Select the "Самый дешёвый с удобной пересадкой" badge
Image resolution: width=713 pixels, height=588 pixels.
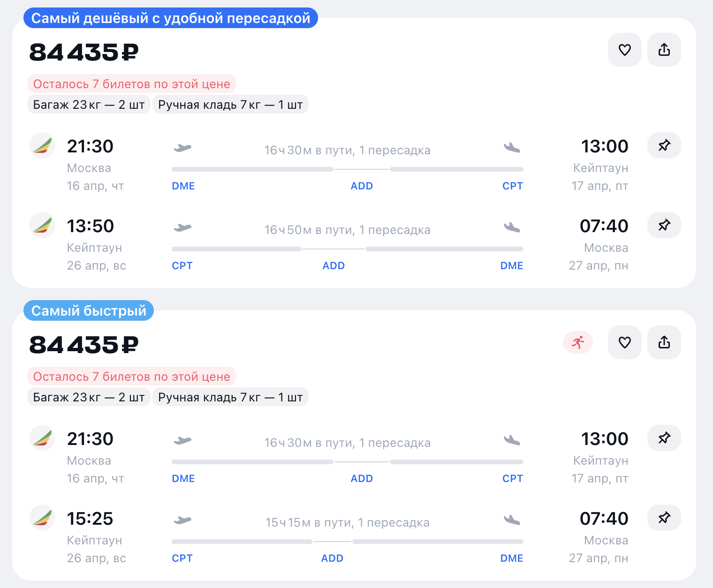coord(171,18)
